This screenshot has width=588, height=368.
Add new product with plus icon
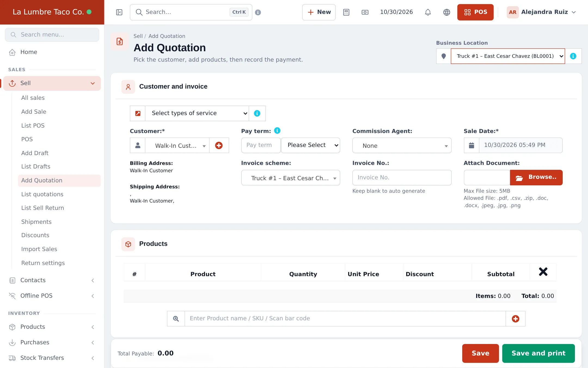point(516,319)
